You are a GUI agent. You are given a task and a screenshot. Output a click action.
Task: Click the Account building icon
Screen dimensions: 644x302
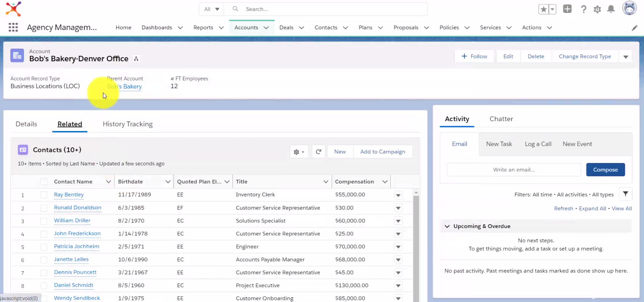[x=17, y=56]
